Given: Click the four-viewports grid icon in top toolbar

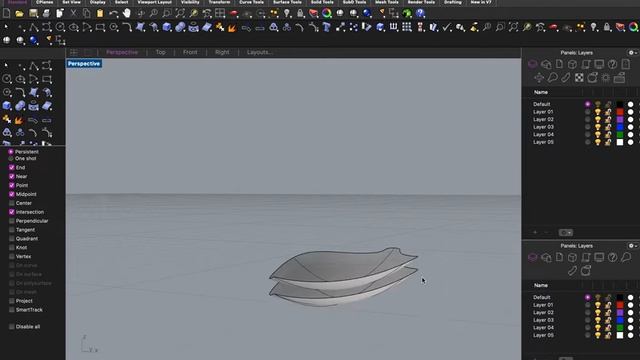Looking at the screenshot, I should (220, 13).
